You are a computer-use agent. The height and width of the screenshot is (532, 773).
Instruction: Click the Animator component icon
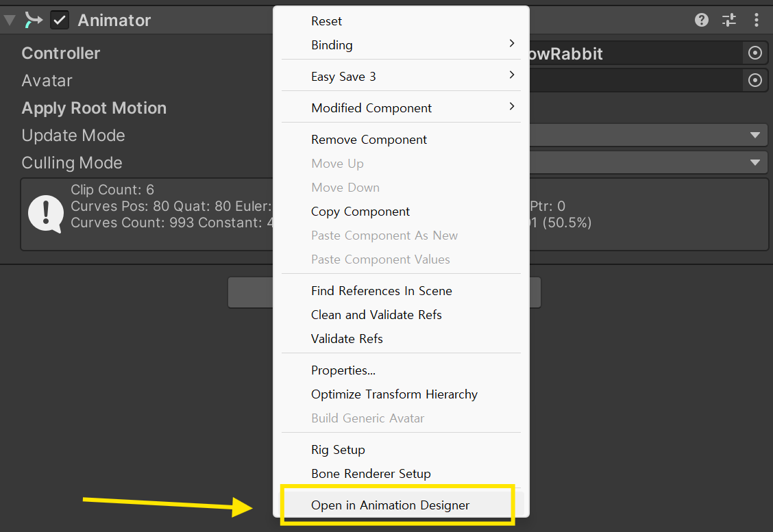(34, 20)
